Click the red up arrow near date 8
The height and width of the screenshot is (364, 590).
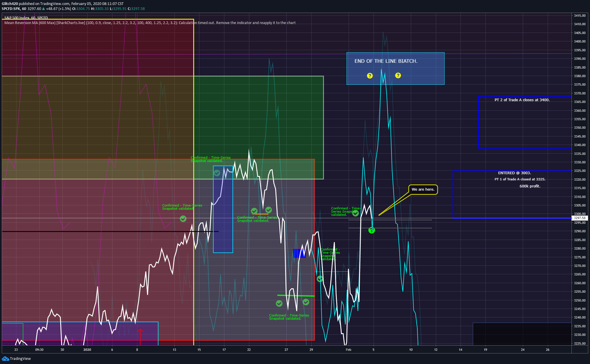tap(140, 336)
